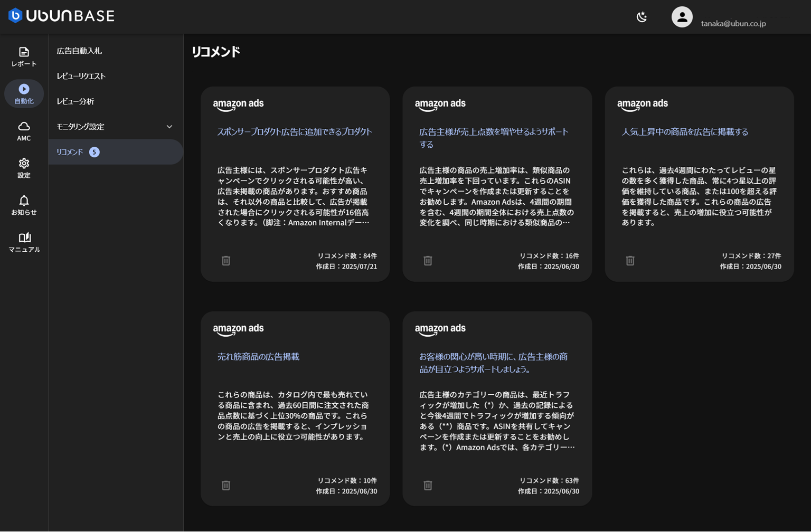
Task: Select リコメンド menu item
Action: tap(116, 152)
